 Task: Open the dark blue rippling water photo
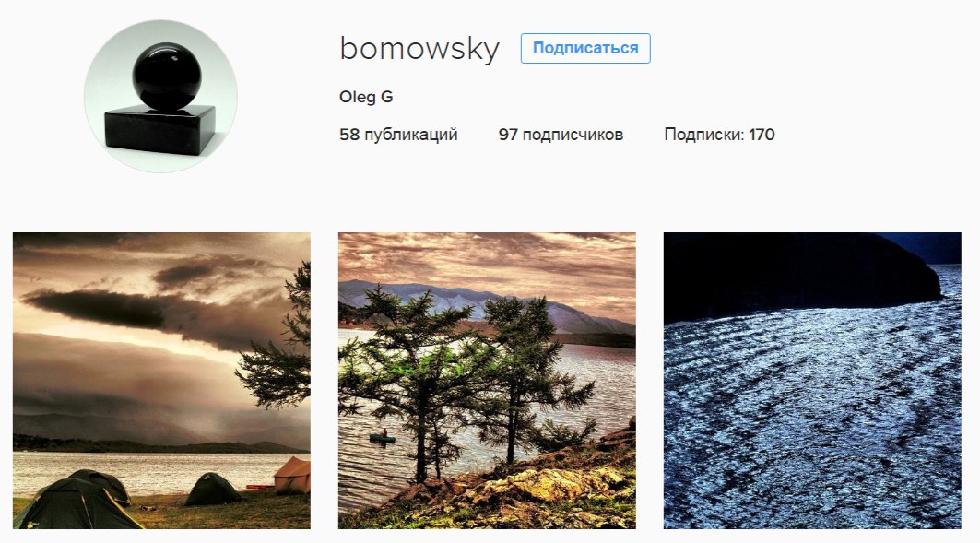812,381
